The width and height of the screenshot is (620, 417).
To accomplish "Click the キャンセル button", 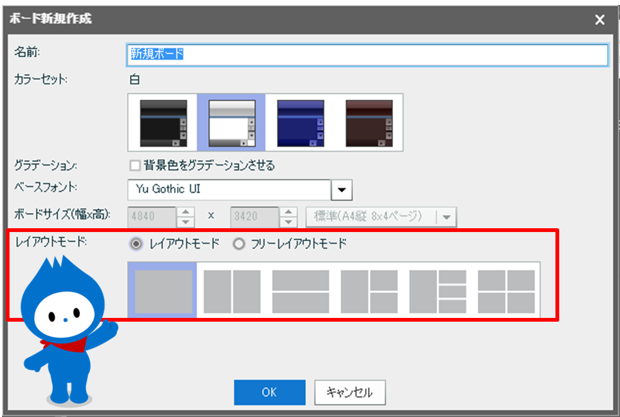I will tap(350, 392).
